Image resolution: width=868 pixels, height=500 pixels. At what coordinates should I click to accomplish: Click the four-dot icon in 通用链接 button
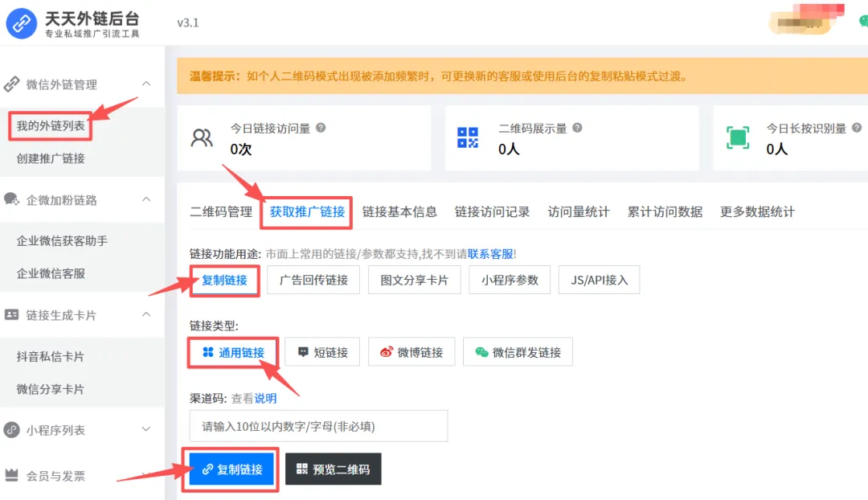[207, 352]
